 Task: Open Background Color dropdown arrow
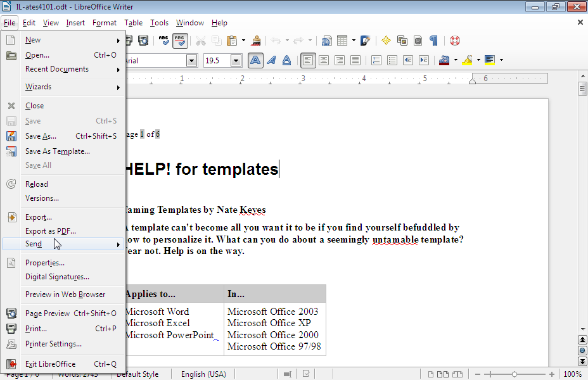501,60
